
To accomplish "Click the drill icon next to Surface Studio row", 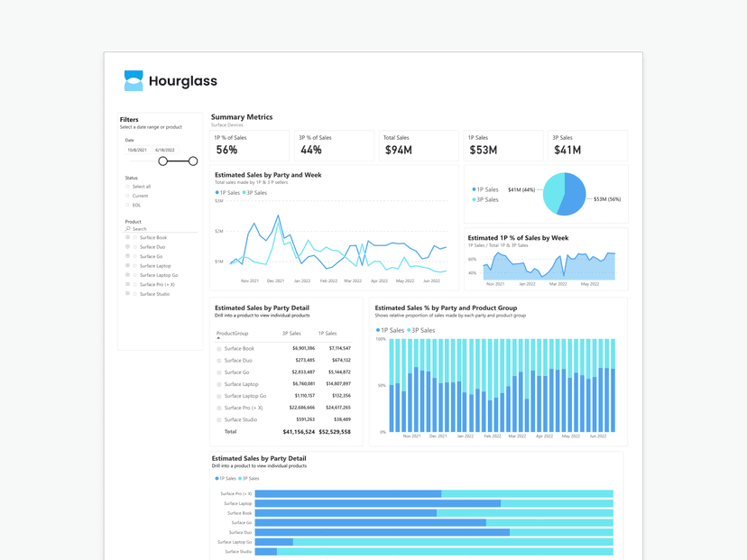I will [x=218, y=419].
